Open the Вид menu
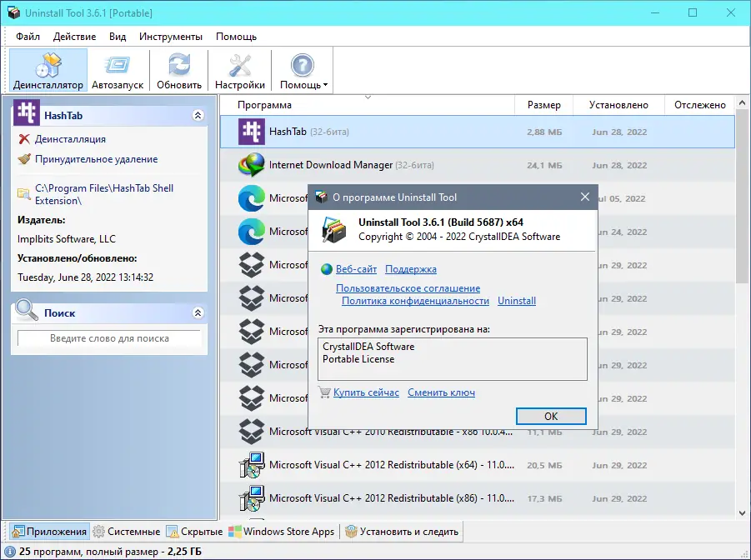The image size is (751, 560). tap(118, 37)
